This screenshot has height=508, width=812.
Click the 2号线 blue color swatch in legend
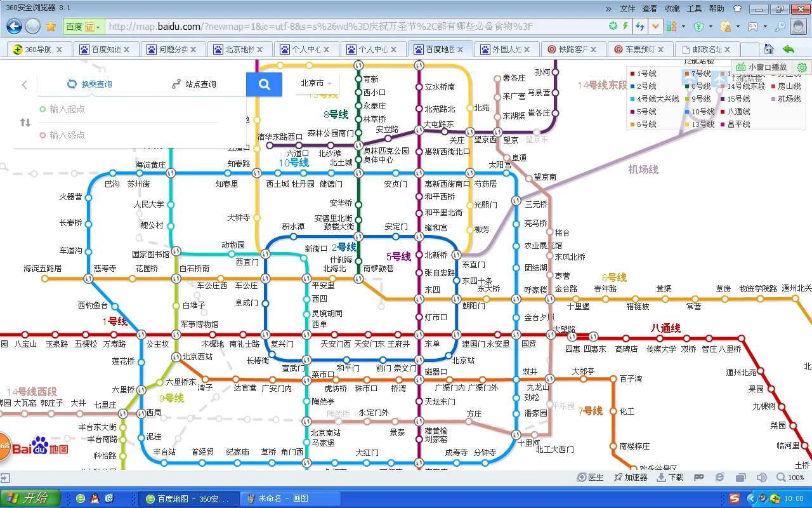[632, 86]
